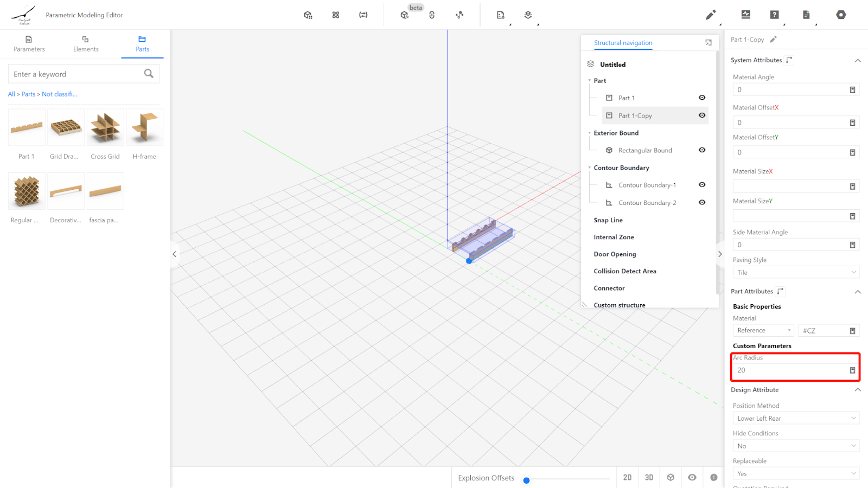Switch to the Elements tab
868x488 pixels.
(x=86, y=44)
